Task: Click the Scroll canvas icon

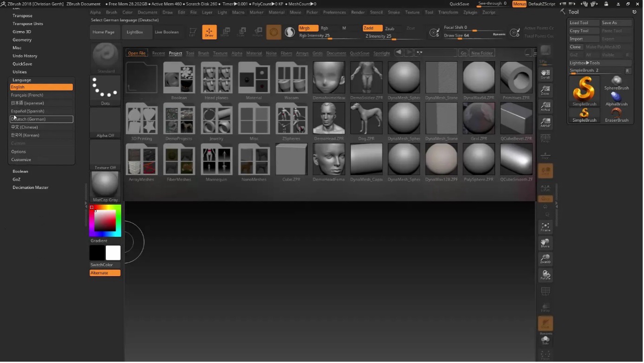Action: click(546, 74)
